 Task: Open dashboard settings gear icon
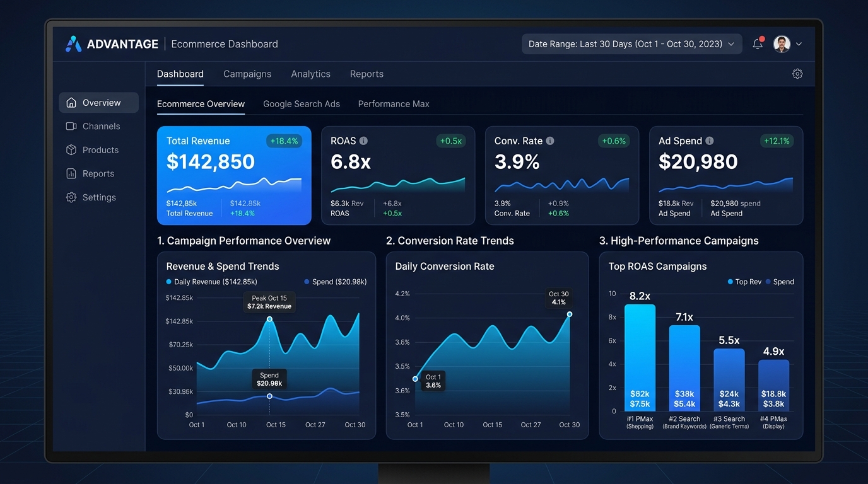click(797, 74)
